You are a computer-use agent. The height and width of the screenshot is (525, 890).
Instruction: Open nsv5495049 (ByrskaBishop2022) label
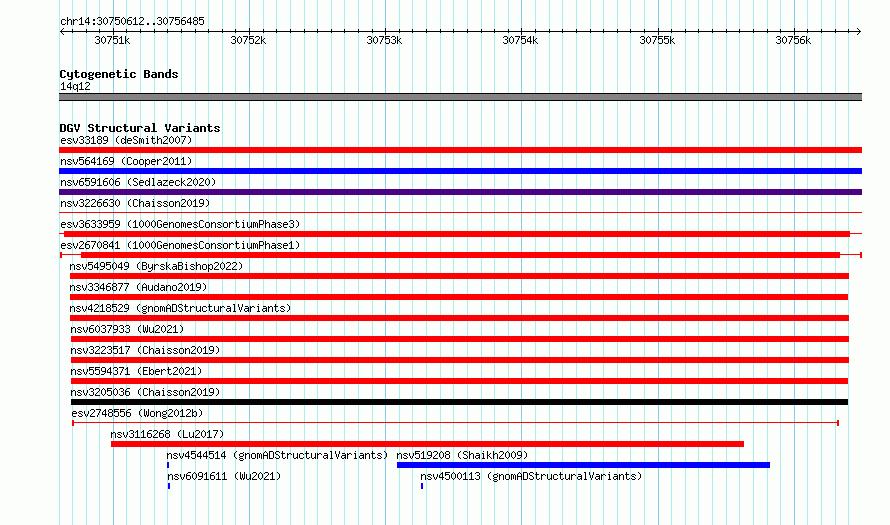pos(156,266)
